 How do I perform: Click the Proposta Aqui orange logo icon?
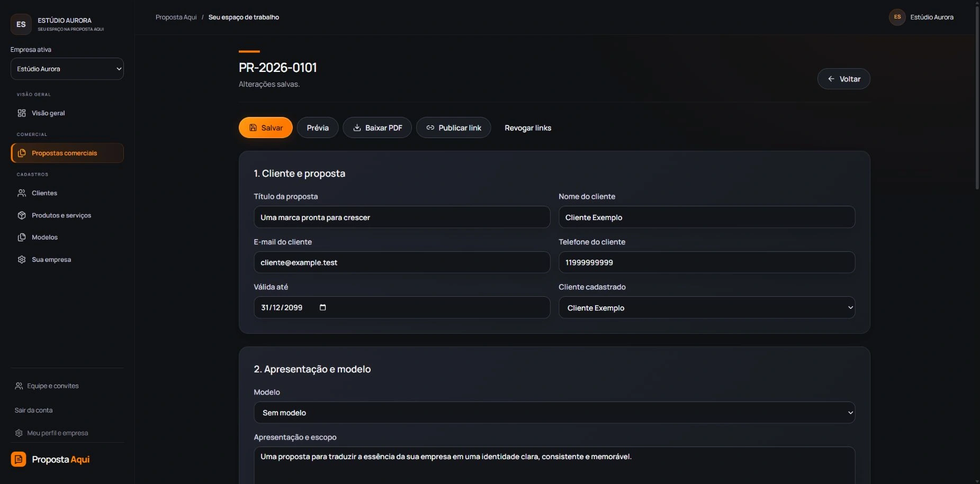[x=19, y=459]
